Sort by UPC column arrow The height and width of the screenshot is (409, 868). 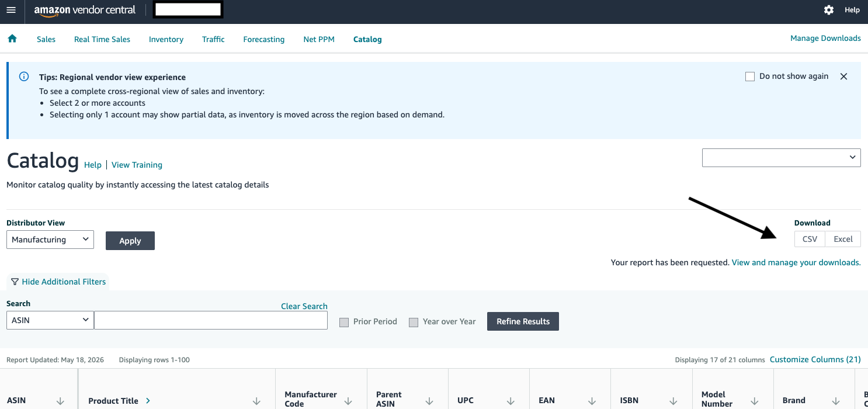[x=511, y=401]
